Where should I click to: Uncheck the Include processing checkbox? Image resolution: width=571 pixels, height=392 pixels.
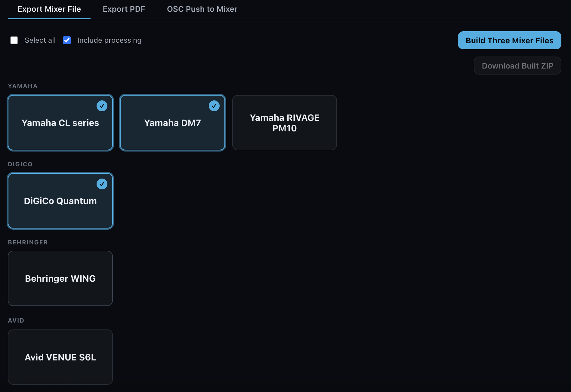(x=67, y=40)
